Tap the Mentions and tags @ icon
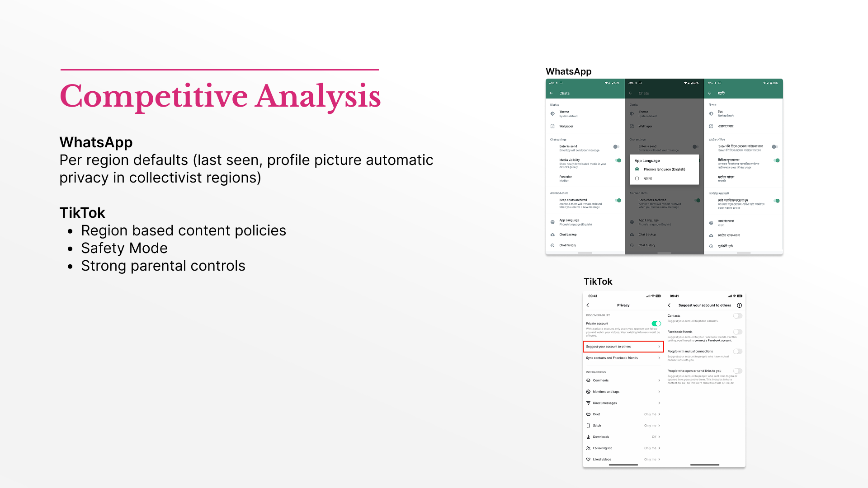 pos(588,392)
